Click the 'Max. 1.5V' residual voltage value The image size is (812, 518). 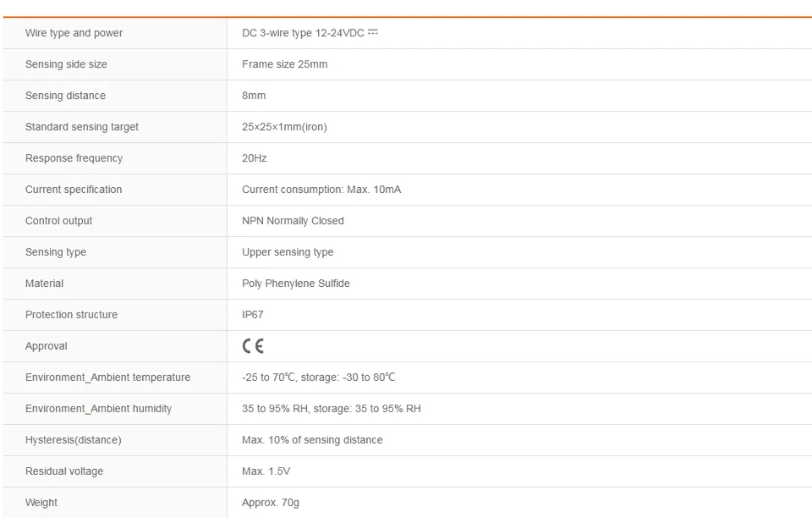[x=266, y=471]
